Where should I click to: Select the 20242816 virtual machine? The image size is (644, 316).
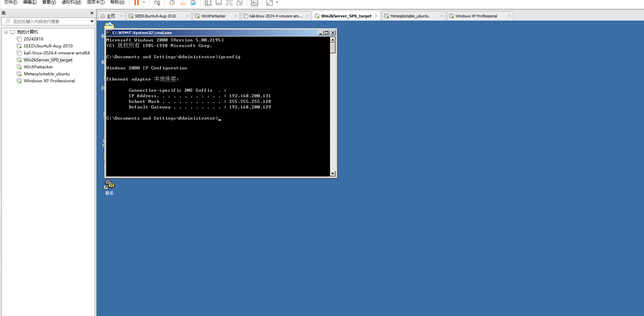(34, 39)
